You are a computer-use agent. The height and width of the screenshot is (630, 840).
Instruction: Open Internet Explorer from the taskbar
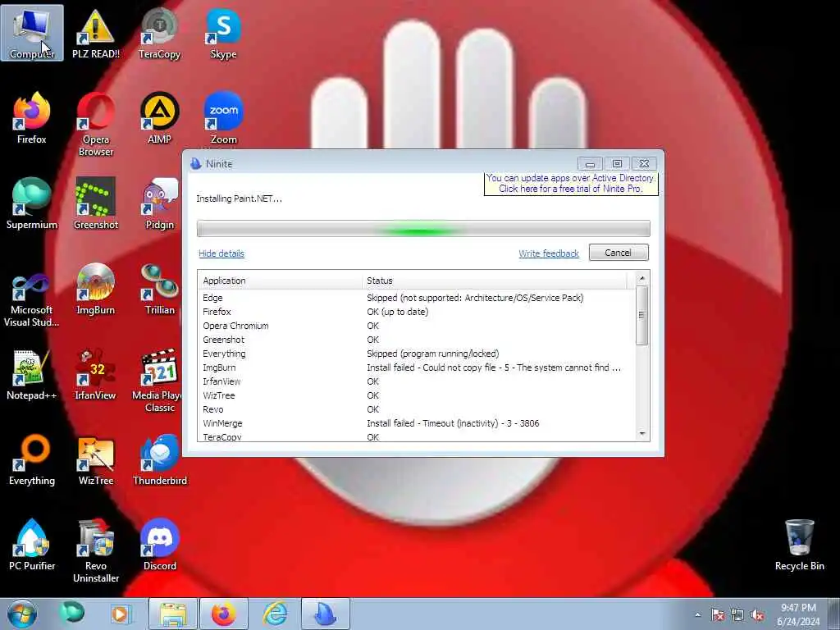pos(275,614)
